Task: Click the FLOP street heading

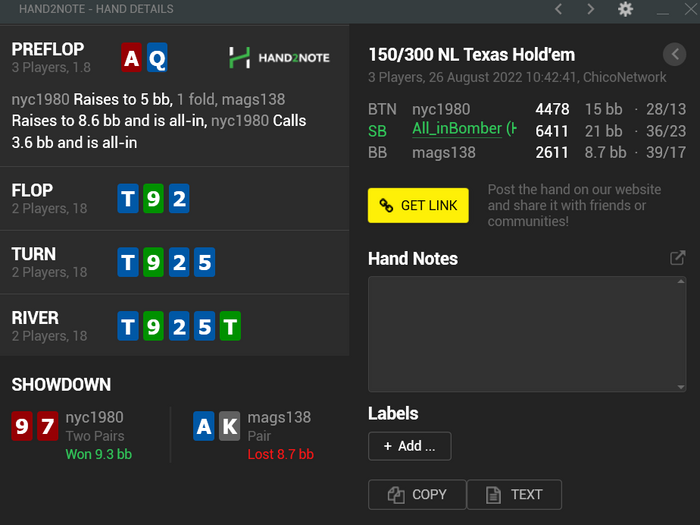Action: 32,191
